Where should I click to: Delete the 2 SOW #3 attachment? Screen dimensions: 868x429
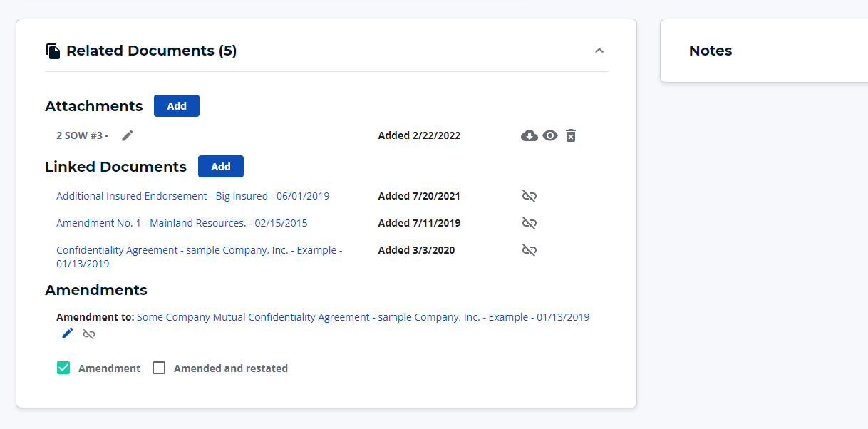[571, 135]
